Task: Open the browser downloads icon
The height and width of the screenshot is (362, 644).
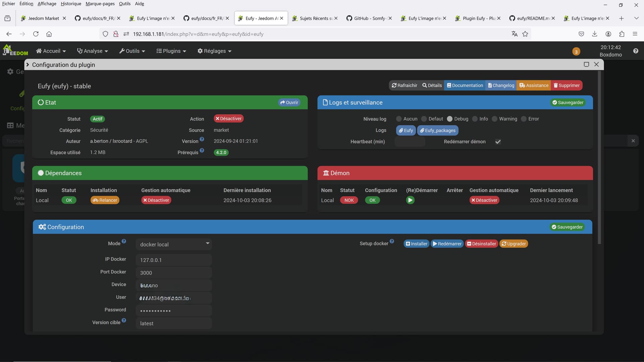Action: pyautogui.click(x=595, y=34)
